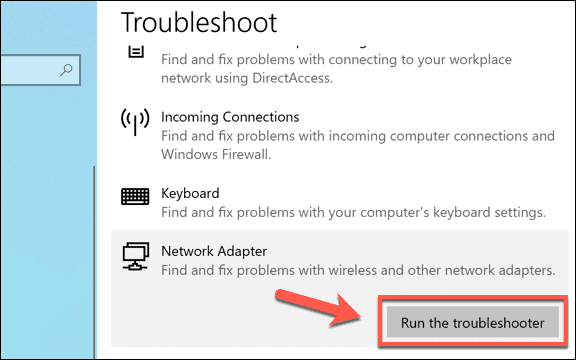Focus the settings search input field

tap(40, 70)
